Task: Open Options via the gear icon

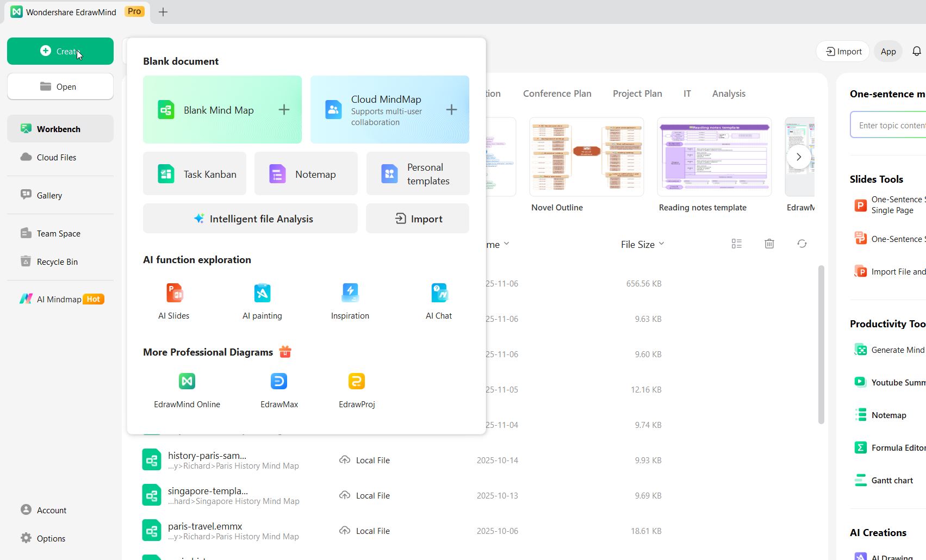Action: 26,538
